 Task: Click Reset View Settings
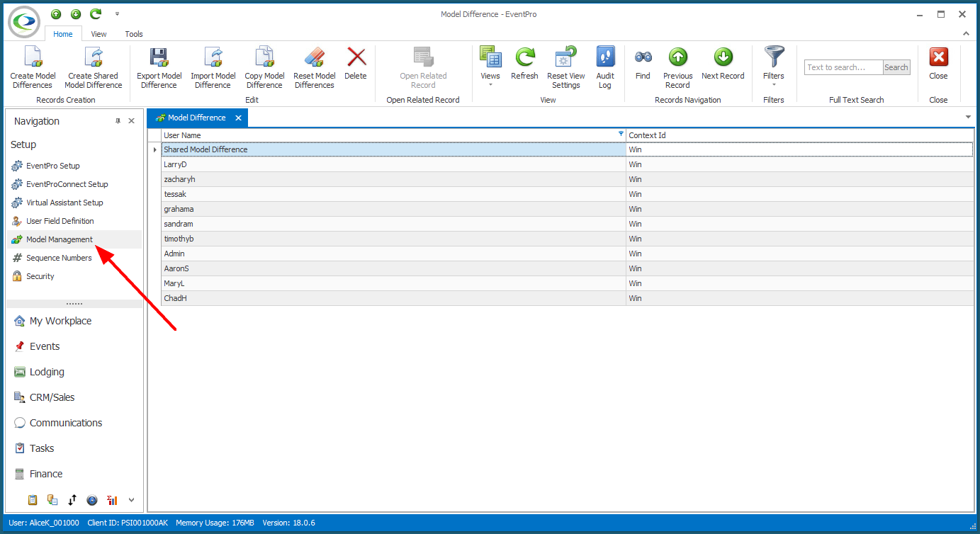point(566,68)
